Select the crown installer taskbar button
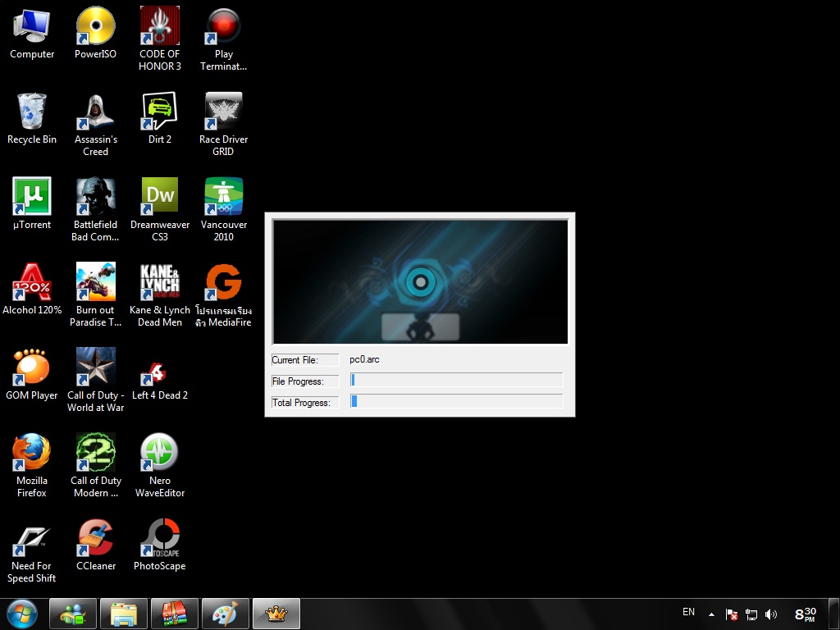Screen dimensions: 840x630 [x=276, y=614]
